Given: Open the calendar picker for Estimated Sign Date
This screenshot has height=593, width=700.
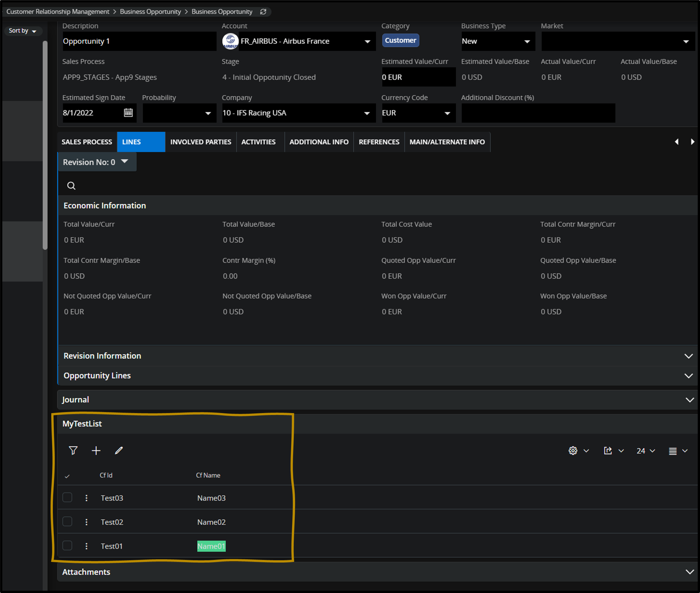Looking at the screenshot, I should [129, 113].
